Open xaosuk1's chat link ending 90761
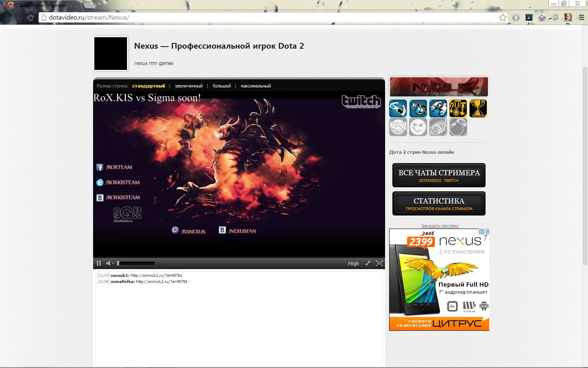 point(156,276)
